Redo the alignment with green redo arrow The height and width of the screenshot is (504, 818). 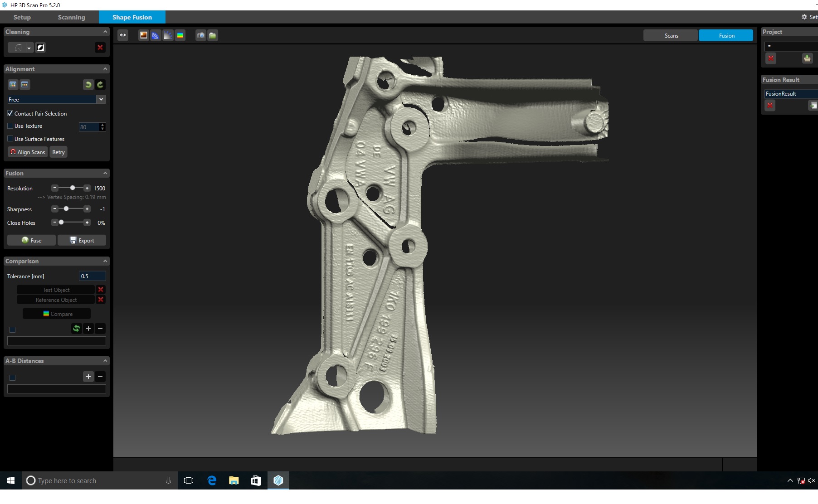pos(100,85)
